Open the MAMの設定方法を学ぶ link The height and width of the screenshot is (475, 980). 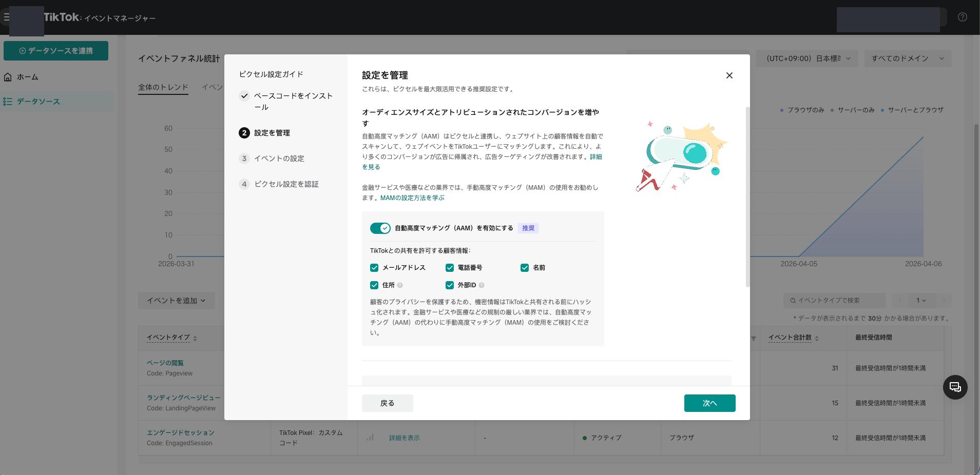[x=411, y=197]
